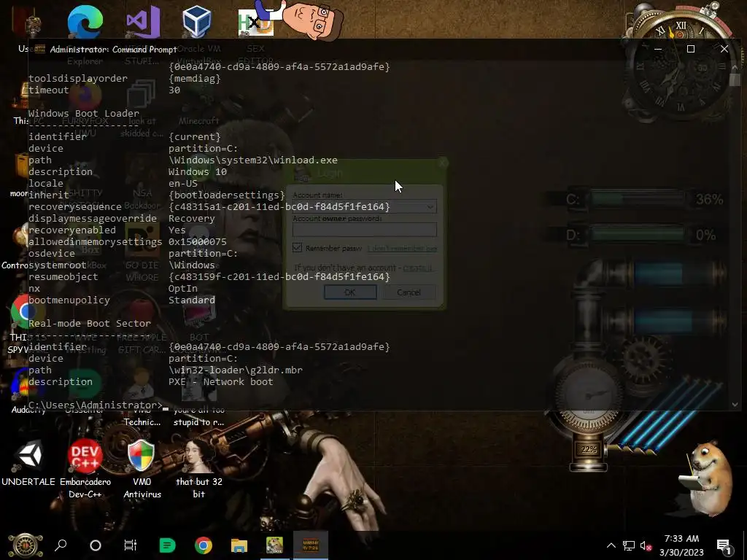
Task: Open File Explorer from the taskbar
Action: click(239, 545)
